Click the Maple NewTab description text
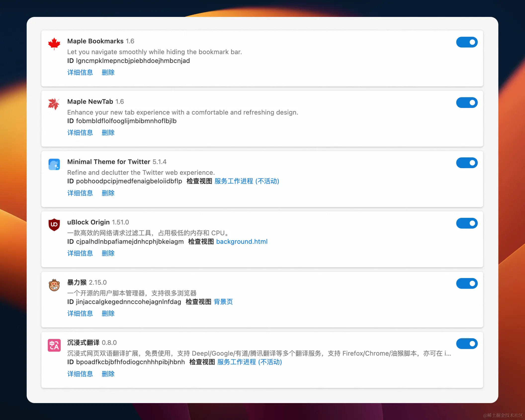The height and width of the screenshot is (420, 525). (183, 112)
